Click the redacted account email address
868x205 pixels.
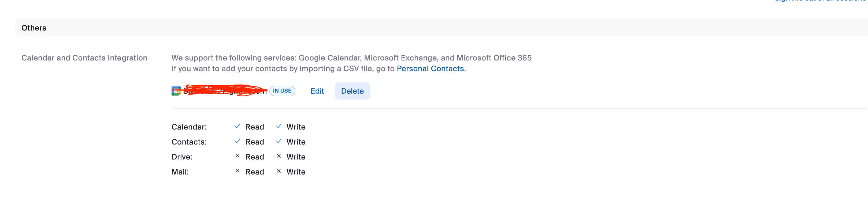click(225, 91)
